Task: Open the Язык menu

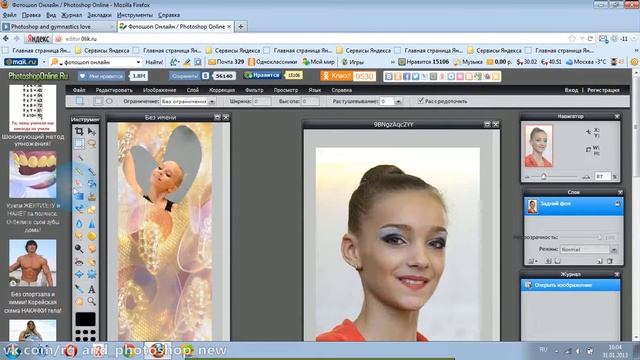Action: [x=315, y=90]
